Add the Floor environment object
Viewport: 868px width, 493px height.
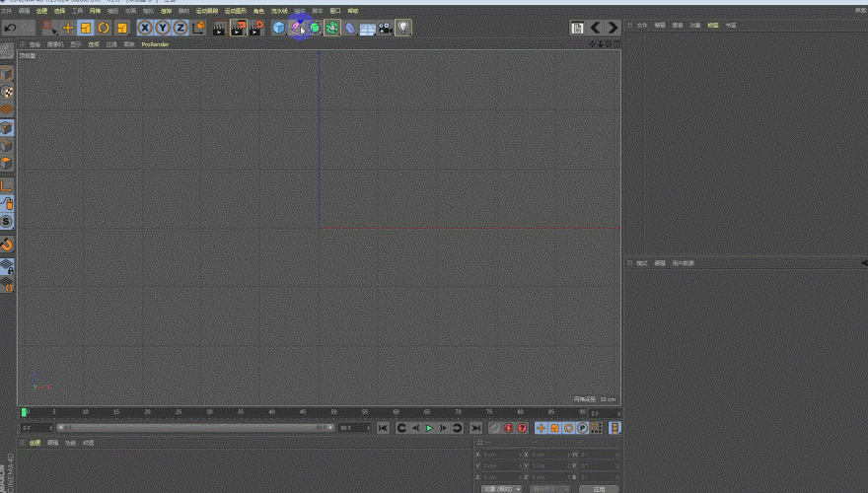(x=368, y=29)
